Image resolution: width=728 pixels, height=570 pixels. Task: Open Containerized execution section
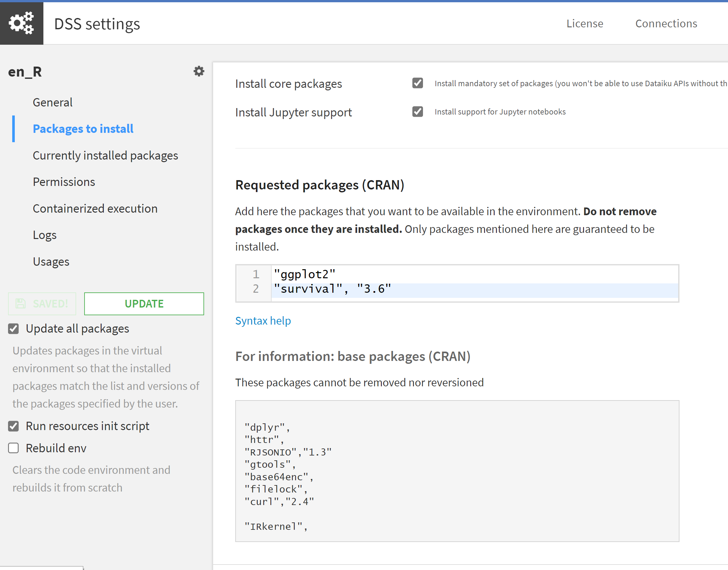coord(95,208)
